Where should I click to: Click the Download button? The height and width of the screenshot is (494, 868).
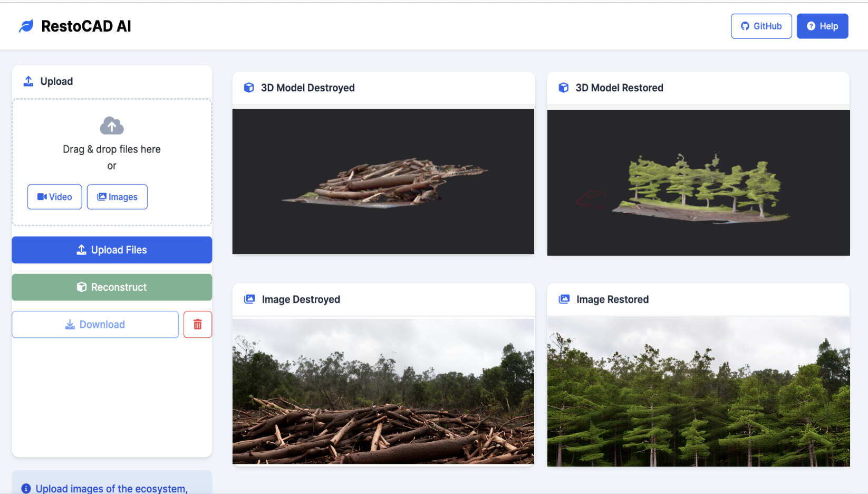click(95, 325)
